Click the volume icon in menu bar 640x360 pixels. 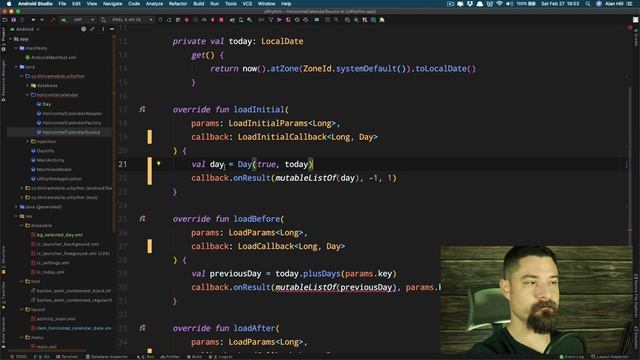coord(509,4)
